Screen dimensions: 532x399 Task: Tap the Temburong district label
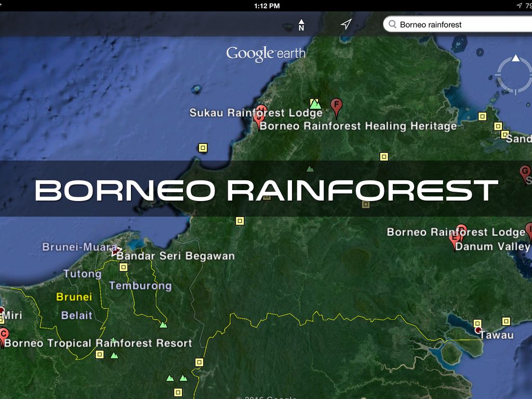pyautogui.click(x=140, y=286)
